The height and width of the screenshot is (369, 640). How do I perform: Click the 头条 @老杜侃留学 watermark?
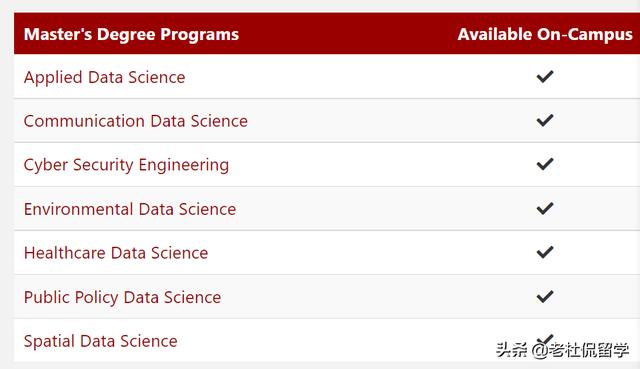(562, 350)
